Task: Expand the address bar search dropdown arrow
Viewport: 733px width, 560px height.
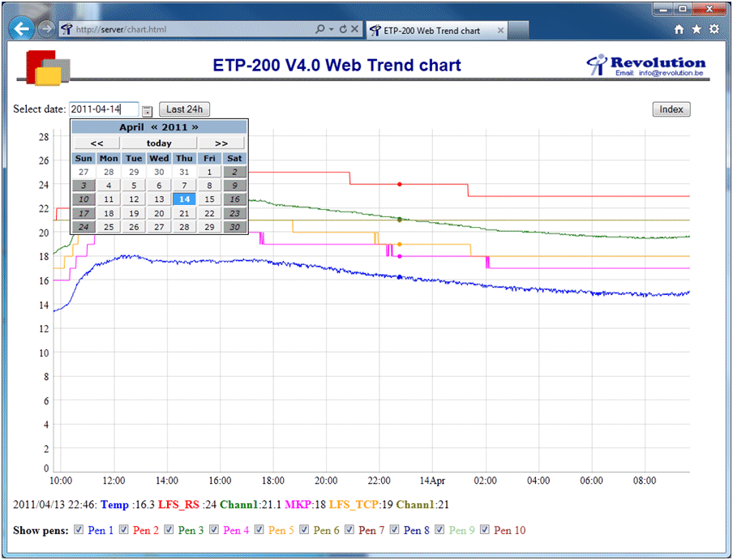Action: coord(331,29)
